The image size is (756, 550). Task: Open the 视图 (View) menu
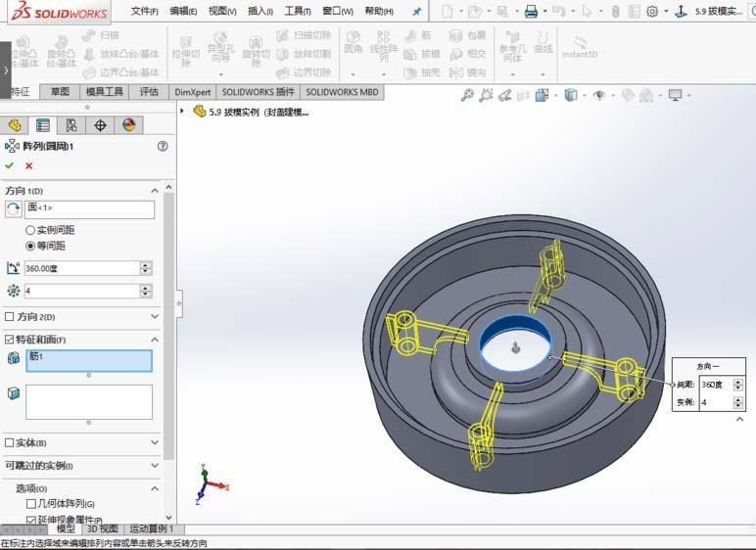click(x=222, y=11)
